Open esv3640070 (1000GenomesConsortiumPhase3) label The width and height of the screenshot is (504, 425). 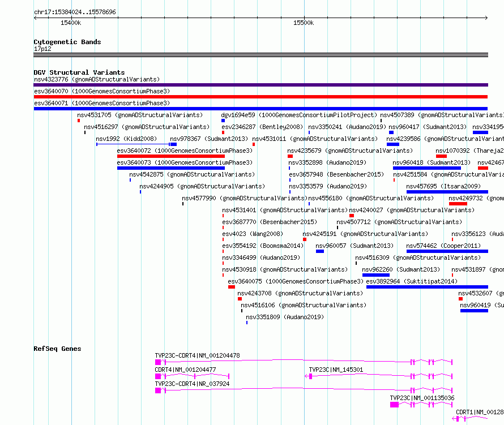coord(102,91)
